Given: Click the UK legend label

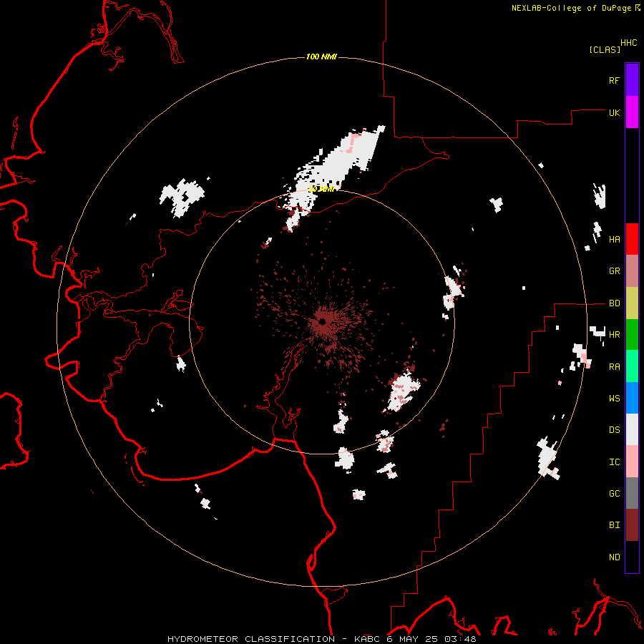Looking at the screenshot, I should (614, 113).
